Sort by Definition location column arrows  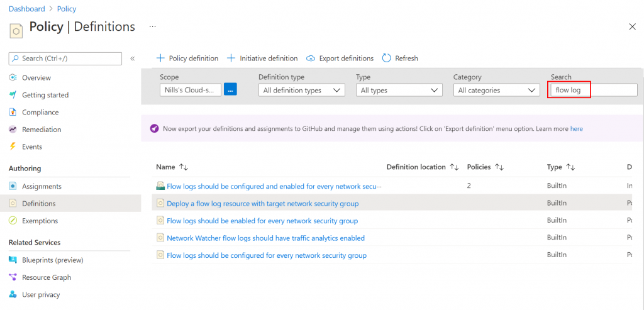(x=454, y=167)
